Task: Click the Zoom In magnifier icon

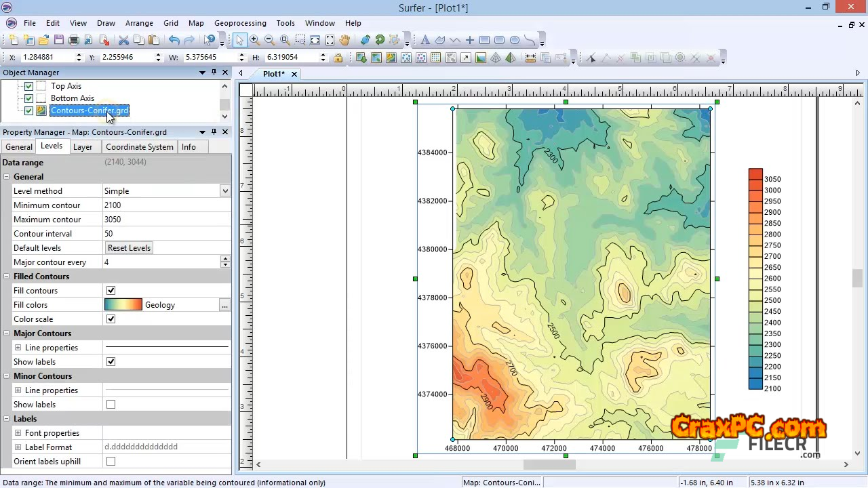Action: [x=255, y=40]
